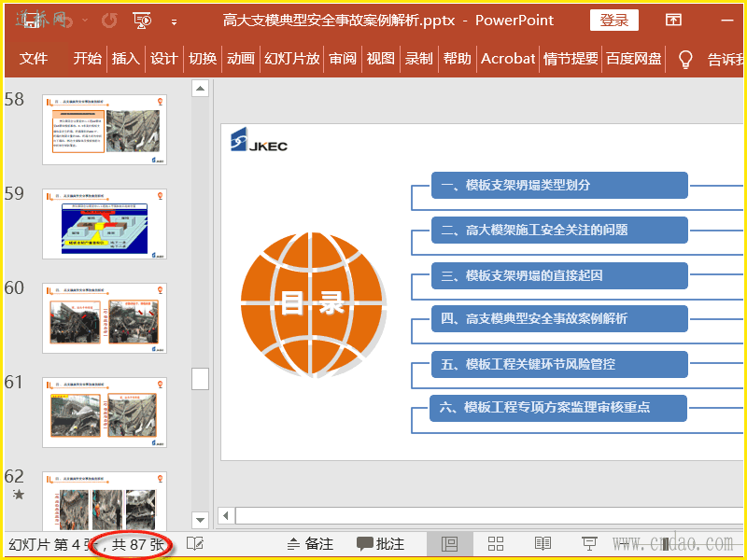The width and height of the screenshot is (747, 560).
Task: Start slideshow from beginning icon in title bar
Action: click(142, 21)
